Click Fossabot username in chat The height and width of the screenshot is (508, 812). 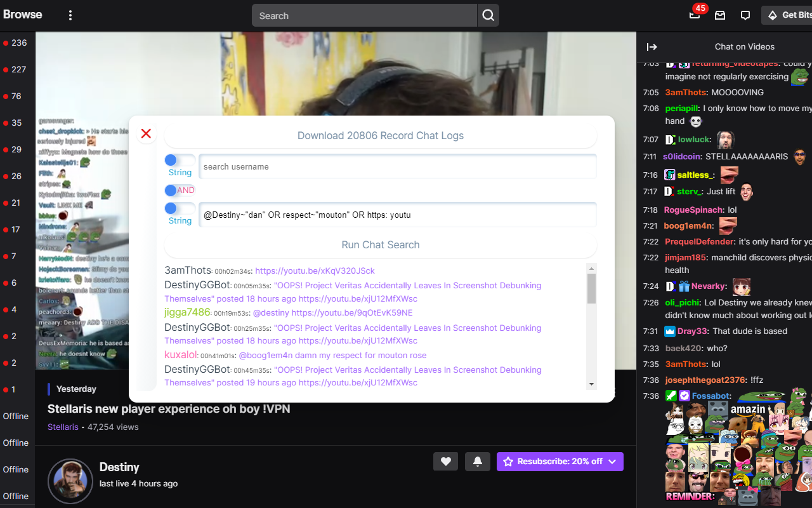[710, 396]
